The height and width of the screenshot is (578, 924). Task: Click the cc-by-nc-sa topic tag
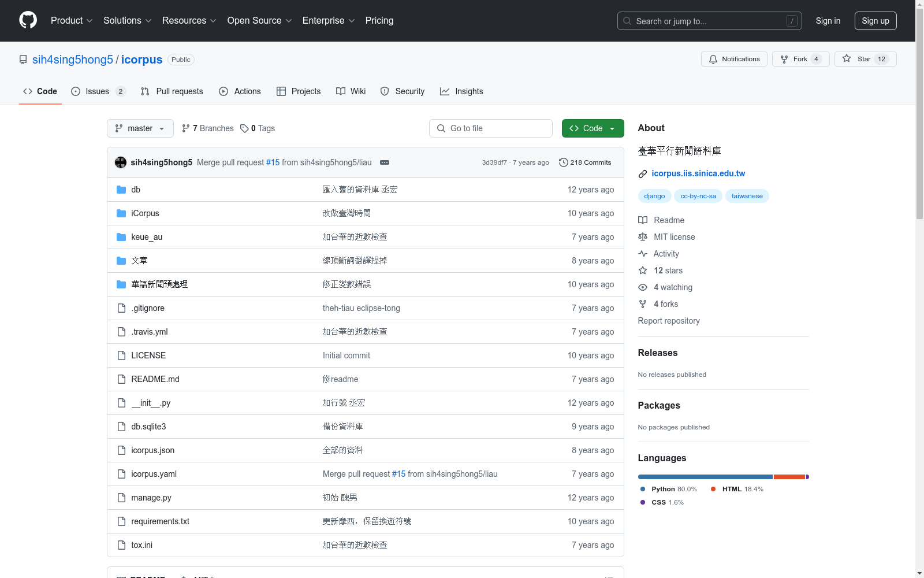tap(698, 196)
